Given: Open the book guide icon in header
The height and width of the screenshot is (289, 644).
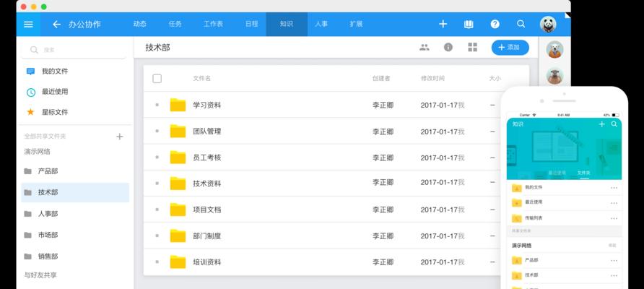Looking at the screenshot, I should (x=469, y=25).
